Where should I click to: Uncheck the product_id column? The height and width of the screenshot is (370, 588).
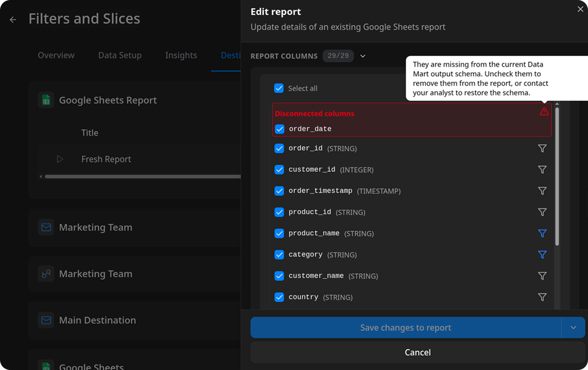point(279,212)
